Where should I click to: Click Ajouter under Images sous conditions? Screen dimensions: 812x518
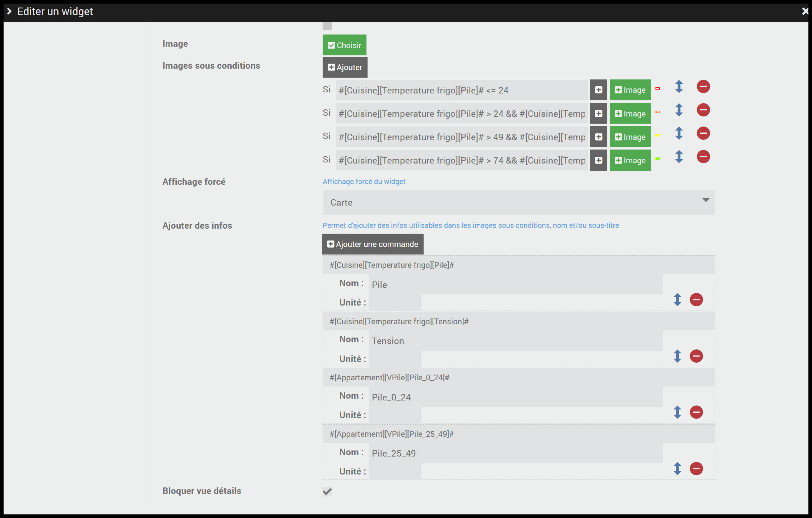pyautogui.click(x=345, y=67)
